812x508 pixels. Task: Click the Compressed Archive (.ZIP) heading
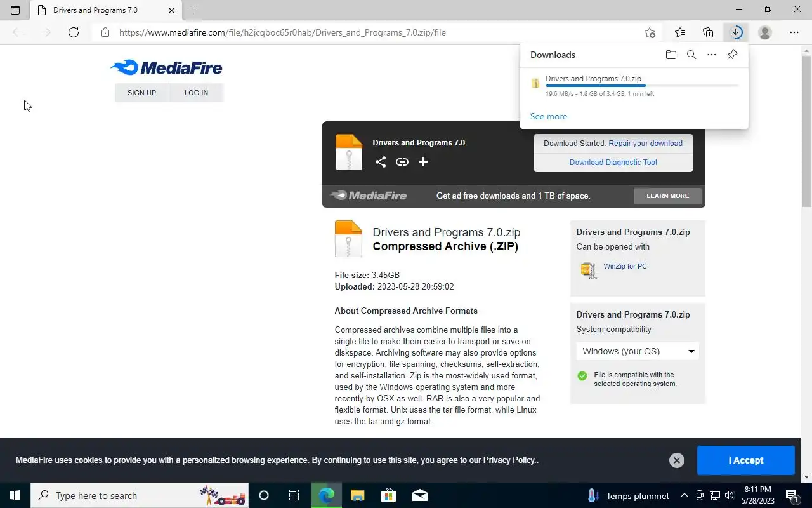coord(445,246)
